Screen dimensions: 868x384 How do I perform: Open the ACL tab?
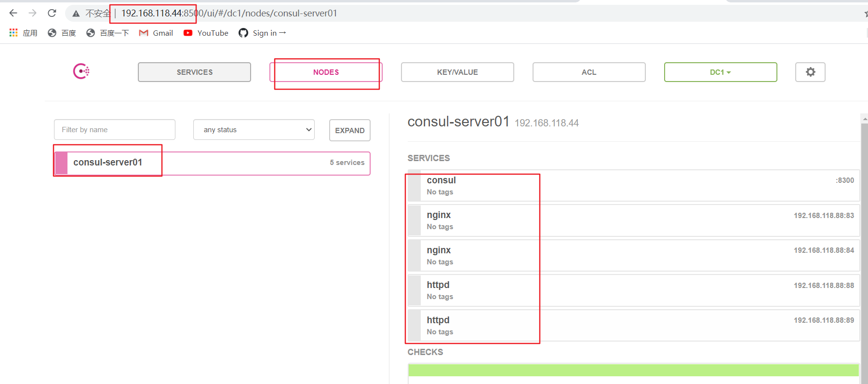click(x=589, y=72)
